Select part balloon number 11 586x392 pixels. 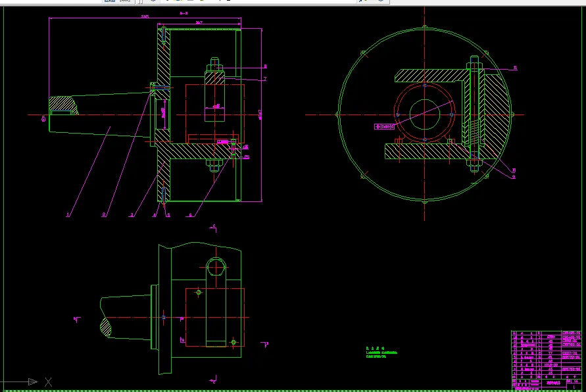(515, 68)
